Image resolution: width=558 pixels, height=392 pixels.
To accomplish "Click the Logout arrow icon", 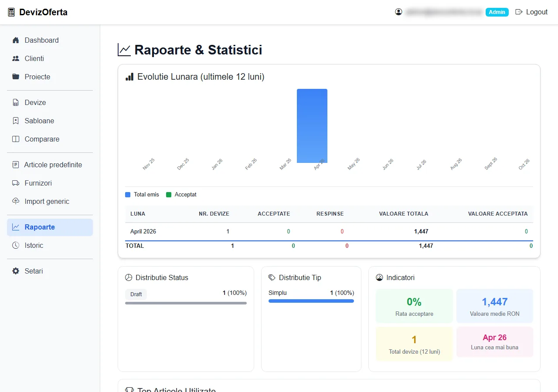I will tap(519, 12).
